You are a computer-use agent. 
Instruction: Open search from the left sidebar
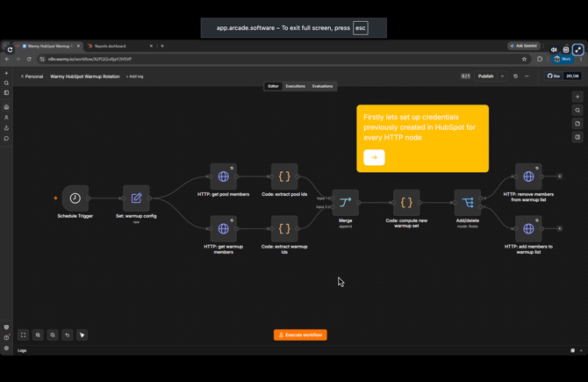coord(6,83)
